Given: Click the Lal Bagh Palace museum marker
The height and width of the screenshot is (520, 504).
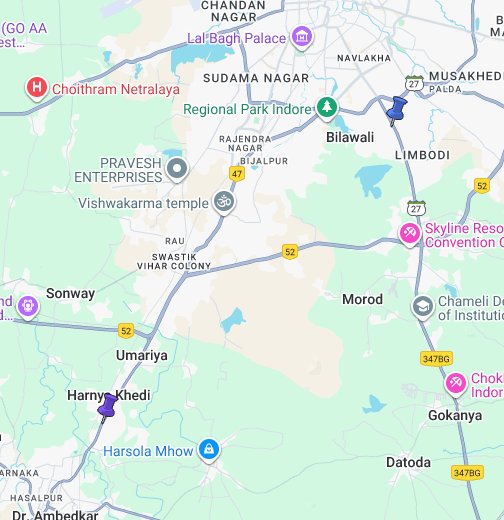Looking at the screenshot, I should [302, 37].
